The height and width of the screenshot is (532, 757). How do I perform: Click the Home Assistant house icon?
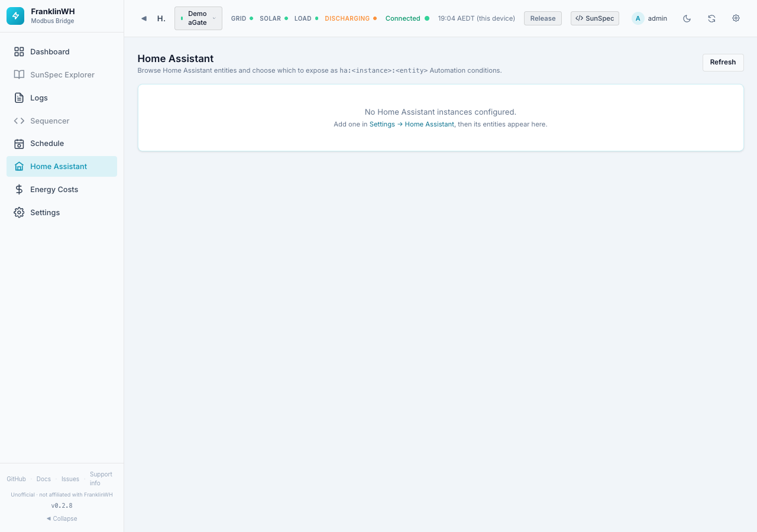point(19,167)
